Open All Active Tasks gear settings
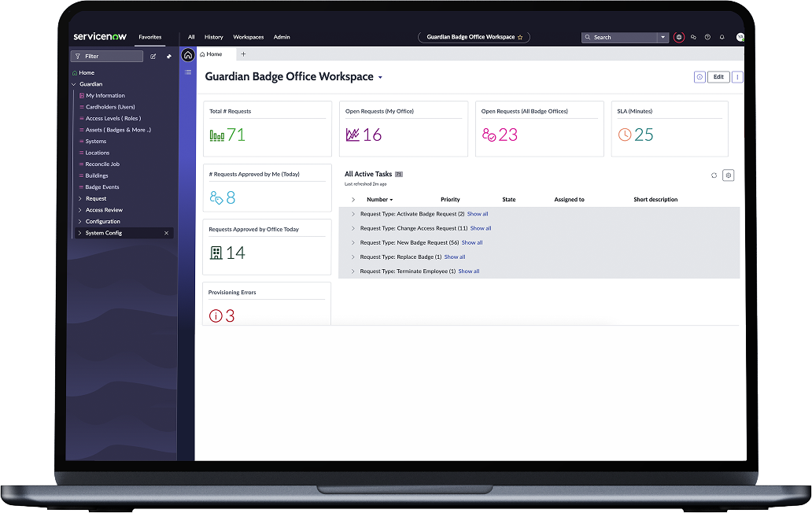This screenshot has width=812, height=513. [728, 175]
